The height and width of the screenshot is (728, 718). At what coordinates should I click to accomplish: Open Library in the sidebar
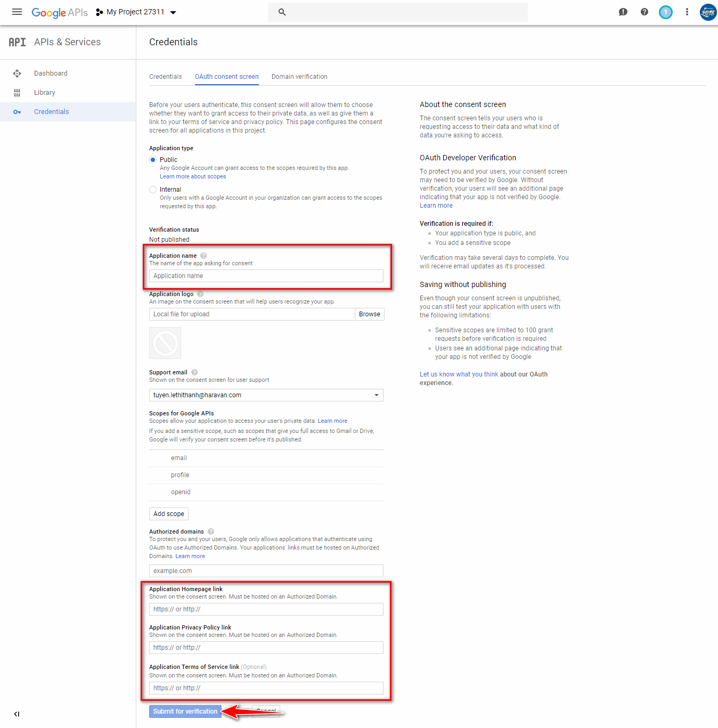45,93
